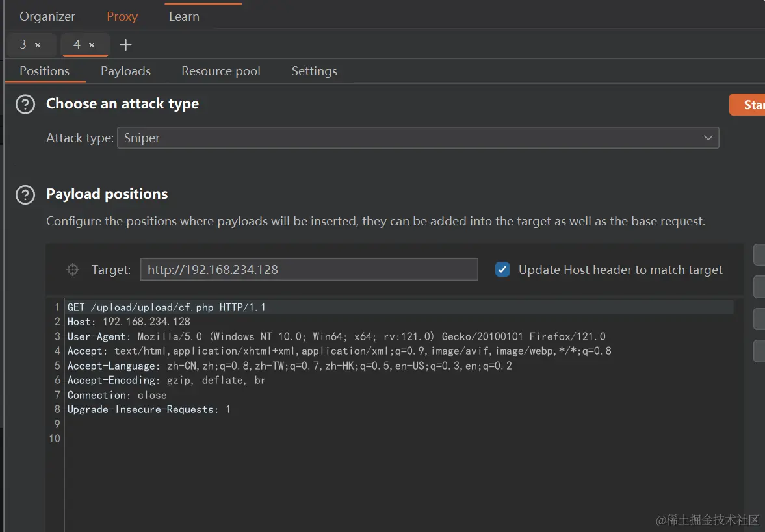Open the Settings tab
This screenshot has width=765, height=532.
[314, 71]
